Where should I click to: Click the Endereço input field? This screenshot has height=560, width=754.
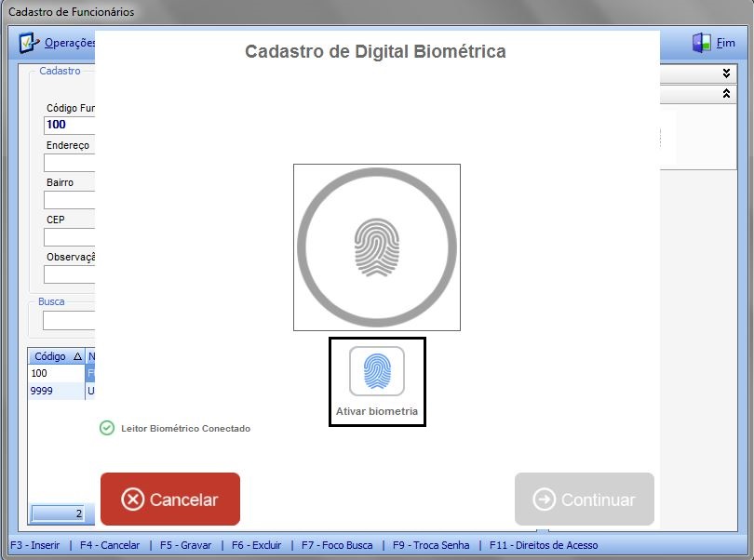click(x=70, y=163)
